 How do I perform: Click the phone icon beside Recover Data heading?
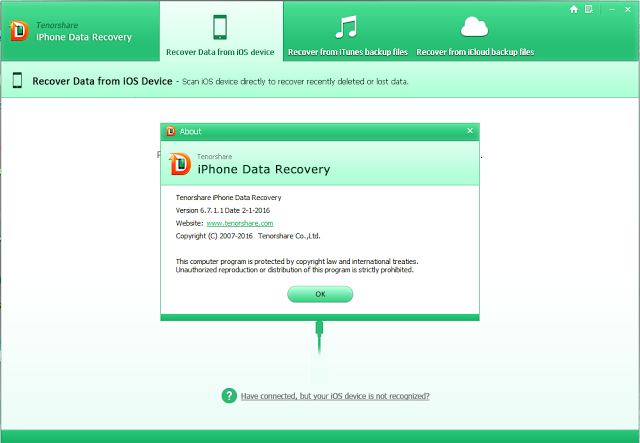(18, 81)
